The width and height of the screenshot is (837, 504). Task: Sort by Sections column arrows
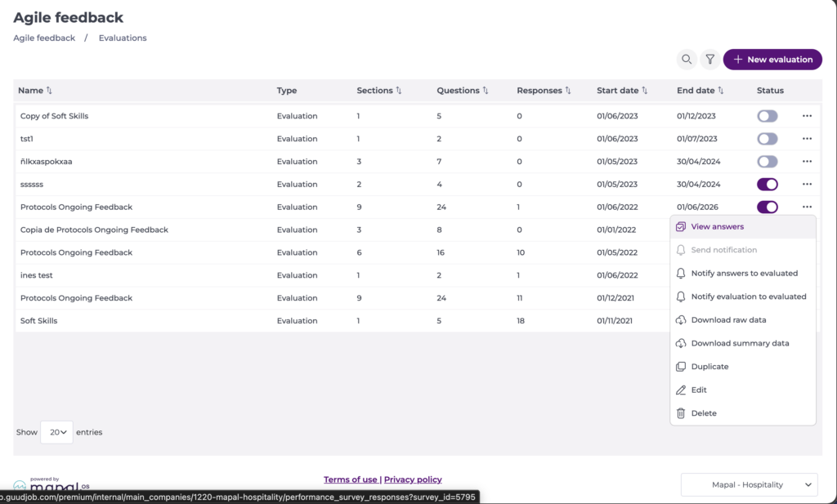point(399,91)
